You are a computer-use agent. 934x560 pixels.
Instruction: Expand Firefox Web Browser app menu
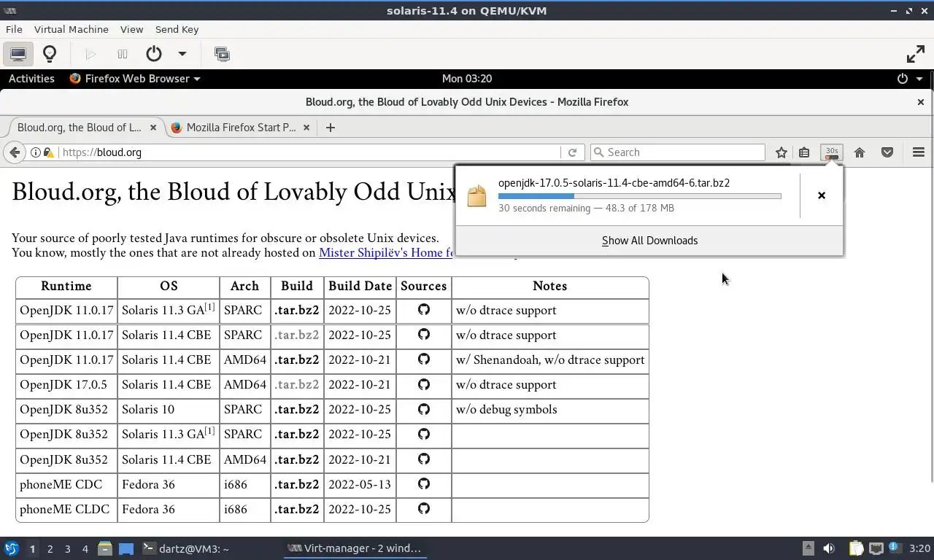135,78
